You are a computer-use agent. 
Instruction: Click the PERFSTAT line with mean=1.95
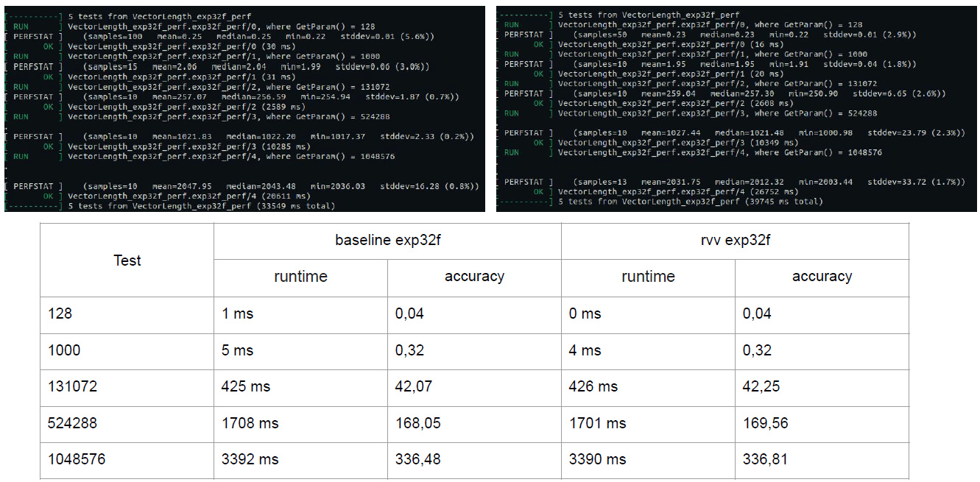(x=707, y=64)
